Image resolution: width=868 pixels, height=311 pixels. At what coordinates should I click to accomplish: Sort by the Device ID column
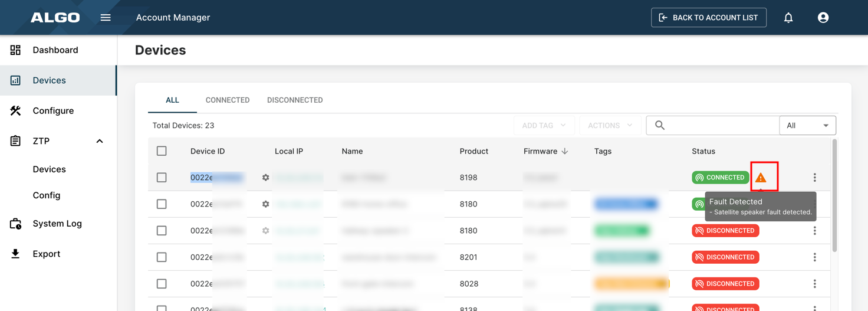pyautogui.click(x=208, y=151)
